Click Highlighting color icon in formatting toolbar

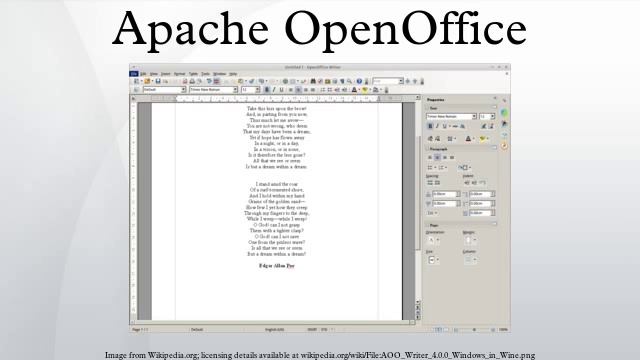(x=364, y=89)
